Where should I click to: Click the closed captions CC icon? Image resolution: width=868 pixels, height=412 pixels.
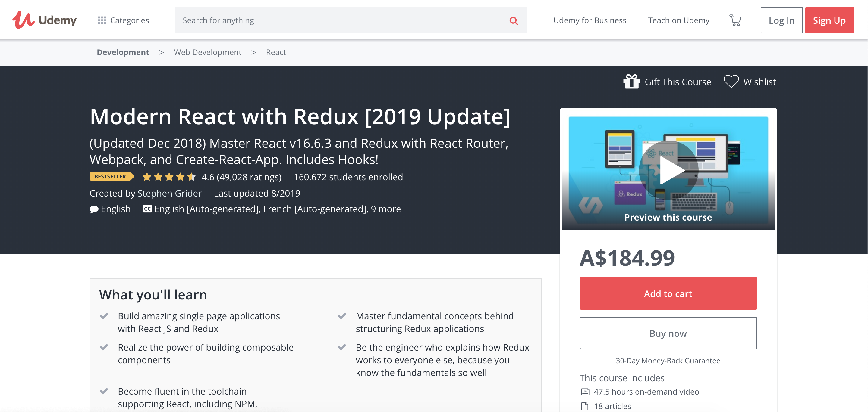click(147, 209)
